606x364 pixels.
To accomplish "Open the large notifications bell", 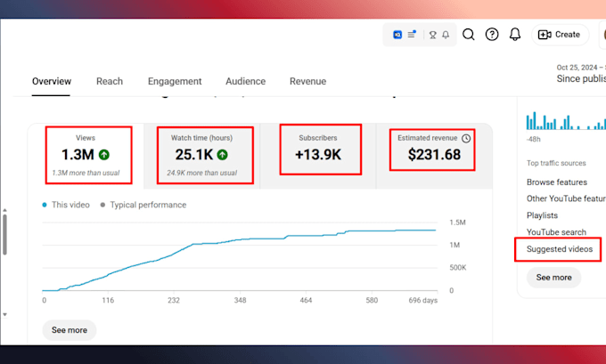I will point(515,35).
